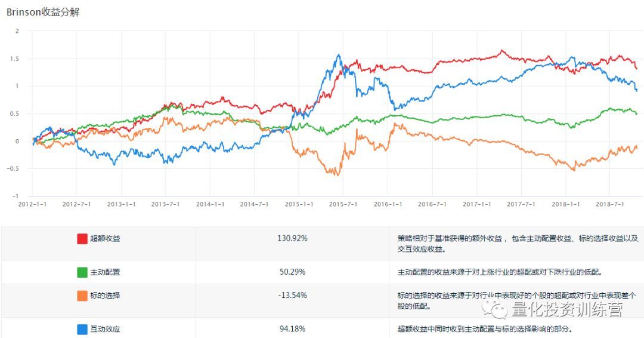644x338 pixels.
Task: Click the 2016-1-1 x-axis date label
Action: [389, 204]
